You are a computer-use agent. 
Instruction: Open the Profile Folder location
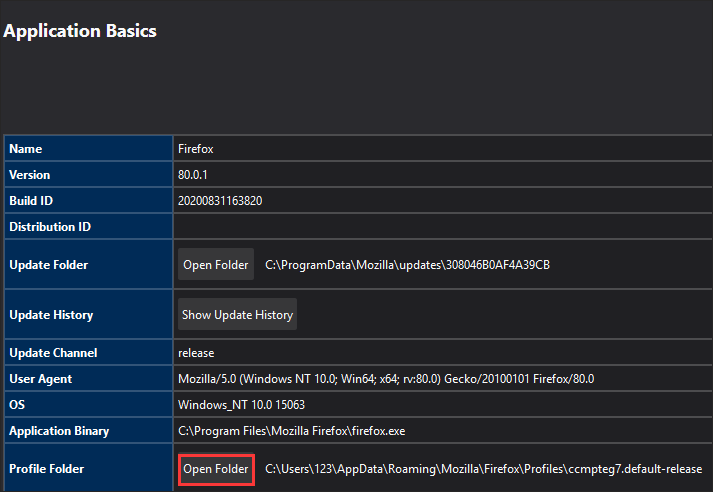[216, 469]
